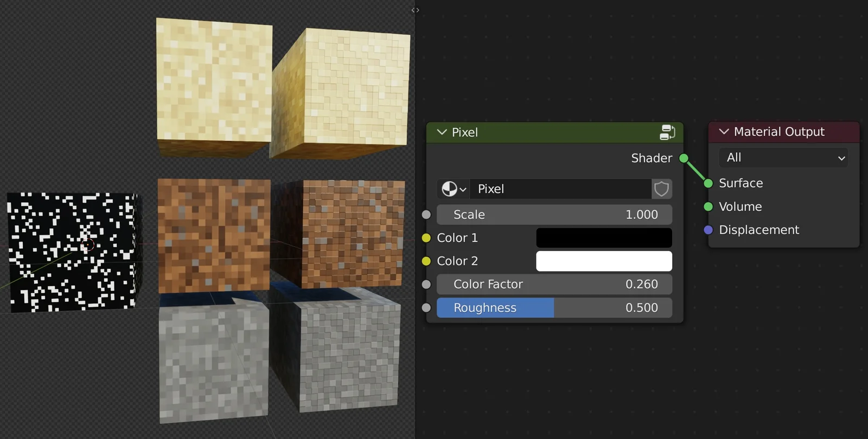Click the Shader output socket

684,158
